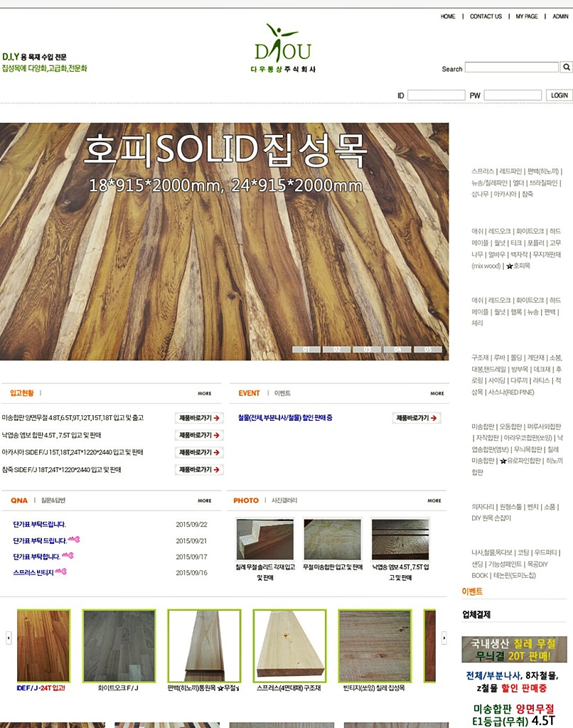Viewport: 573px width, 728px height.
Task: Click the DAOU company logo
Action: tap(283, 48)
